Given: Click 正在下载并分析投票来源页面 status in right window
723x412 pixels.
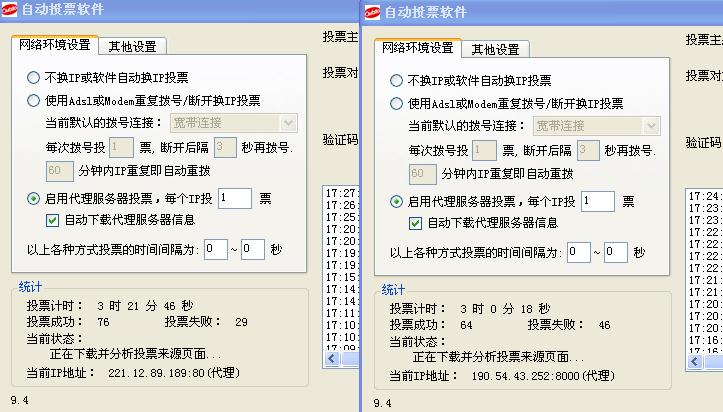Looking at the screenshot, I should click(x=498, y=357).
